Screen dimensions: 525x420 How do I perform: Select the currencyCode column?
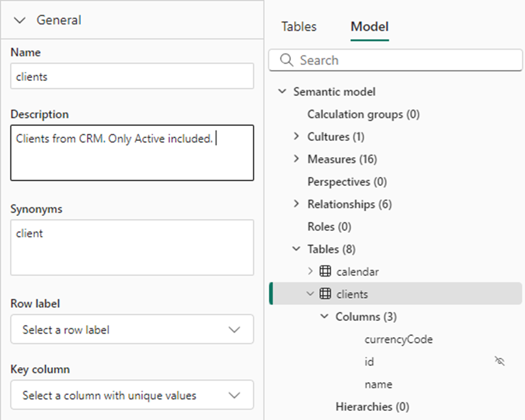(x=398, y=339)
